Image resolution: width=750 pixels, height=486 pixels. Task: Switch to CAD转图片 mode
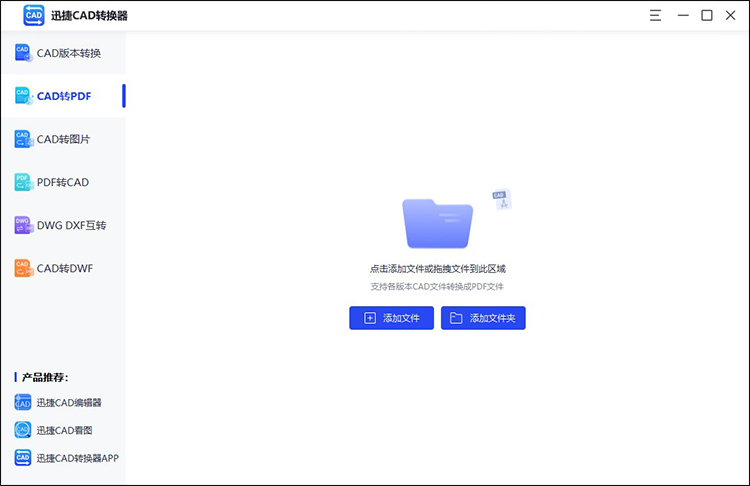click(x=64, y=139)
